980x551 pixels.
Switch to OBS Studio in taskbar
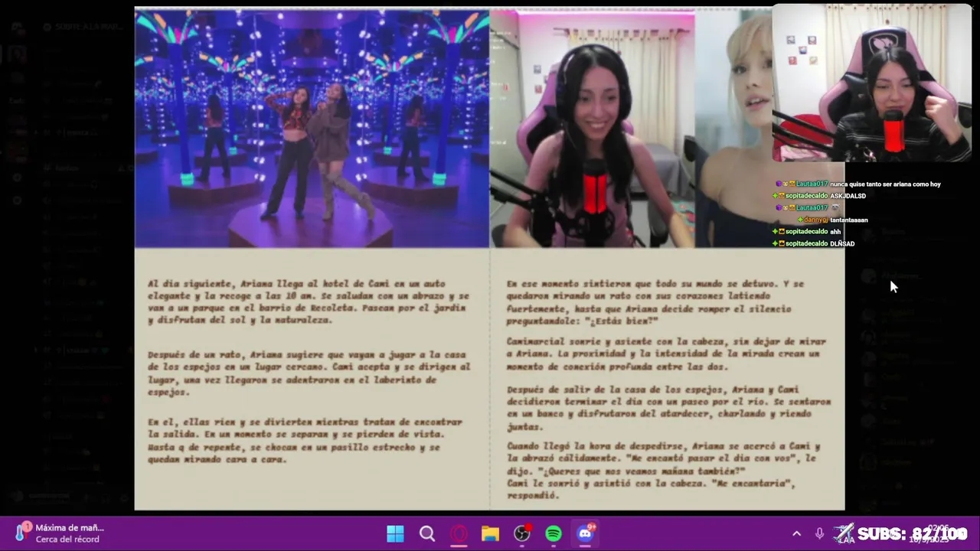[522, 533]
